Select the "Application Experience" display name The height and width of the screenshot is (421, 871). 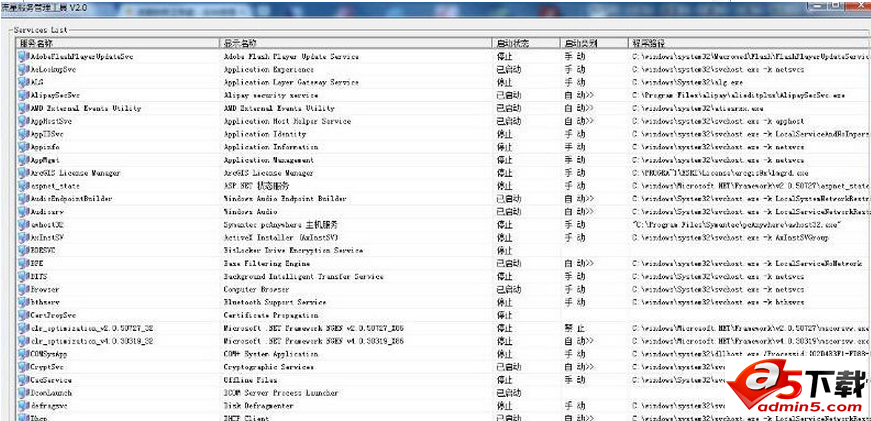tap(269, 69)
